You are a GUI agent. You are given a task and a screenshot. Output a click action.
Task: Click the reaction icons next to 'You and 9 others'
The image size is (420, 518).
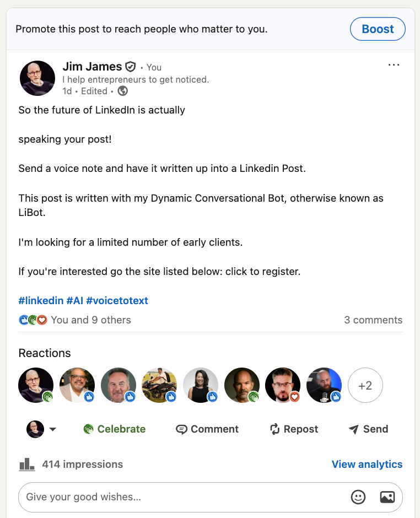tap(33, 320)
